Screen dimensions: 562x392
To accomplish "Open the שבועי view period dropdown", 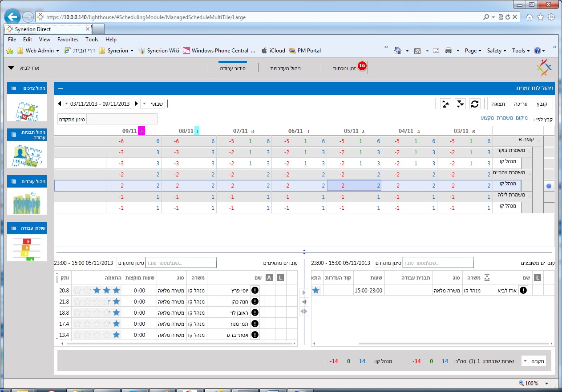I will 153,104.
